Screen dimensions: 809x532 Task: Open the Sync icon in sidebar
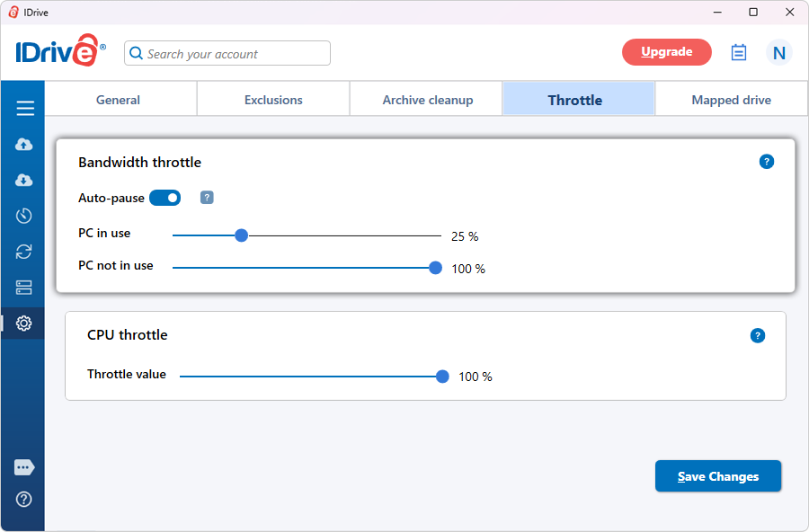(x=24, y=252)
